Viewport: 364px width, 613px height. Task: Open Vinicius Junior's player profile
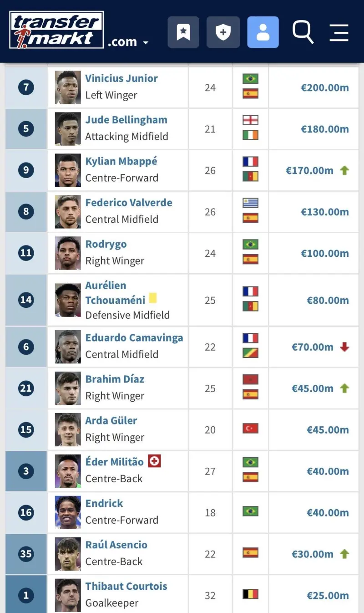121,78
